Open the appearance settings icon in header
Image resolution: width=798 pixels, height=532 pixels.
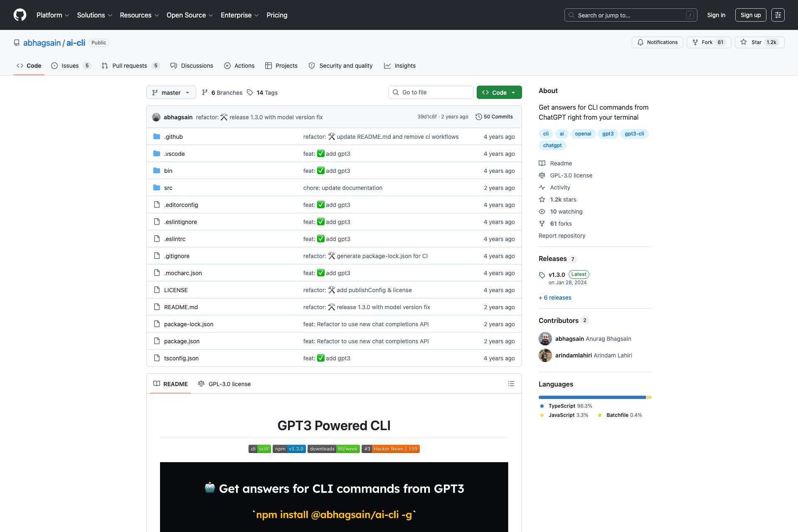778,15
